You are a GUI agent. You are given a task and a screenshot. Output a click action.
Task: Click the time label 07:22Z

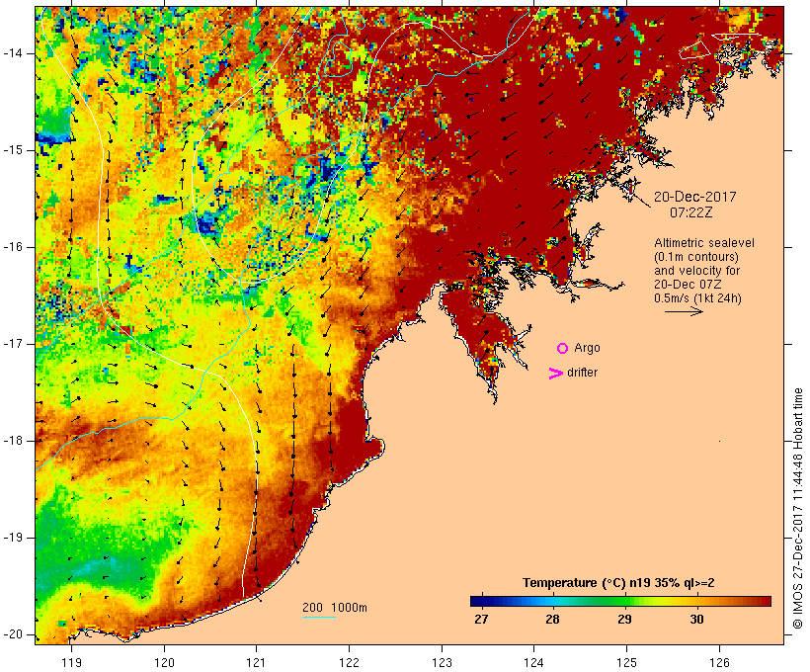(691, 212)
